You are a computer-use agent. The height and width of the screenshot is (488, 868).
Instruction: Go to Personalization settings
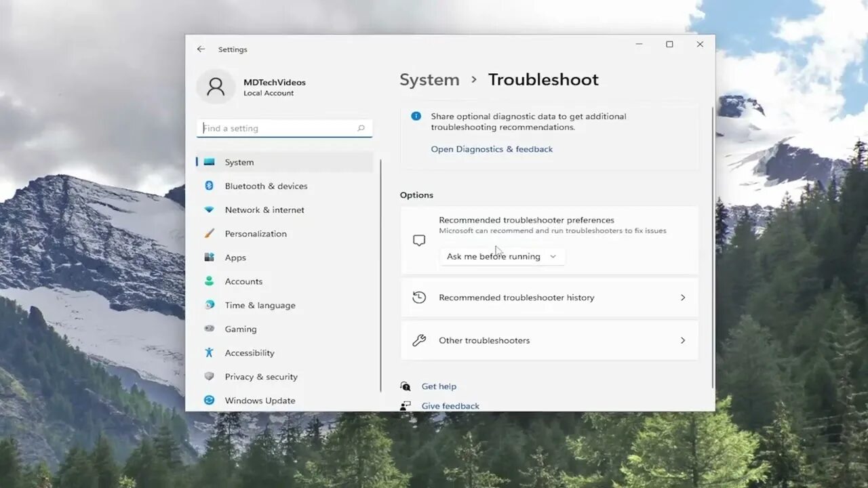[285, 234]
